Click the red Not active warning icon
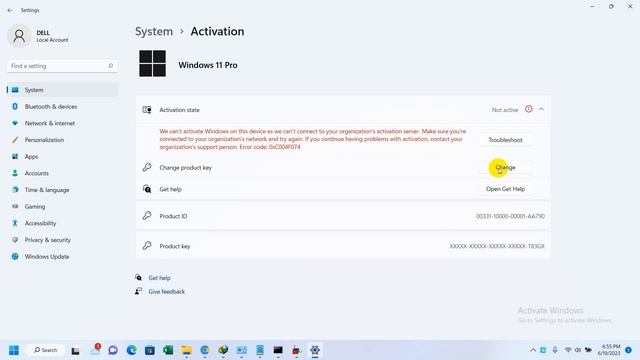 (529, 109)
